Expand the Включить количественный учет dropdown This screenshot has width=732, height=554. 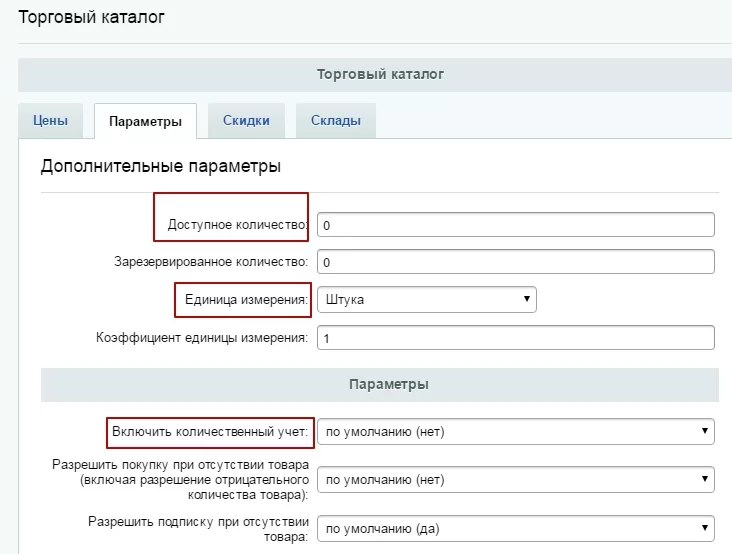[516, 432]
